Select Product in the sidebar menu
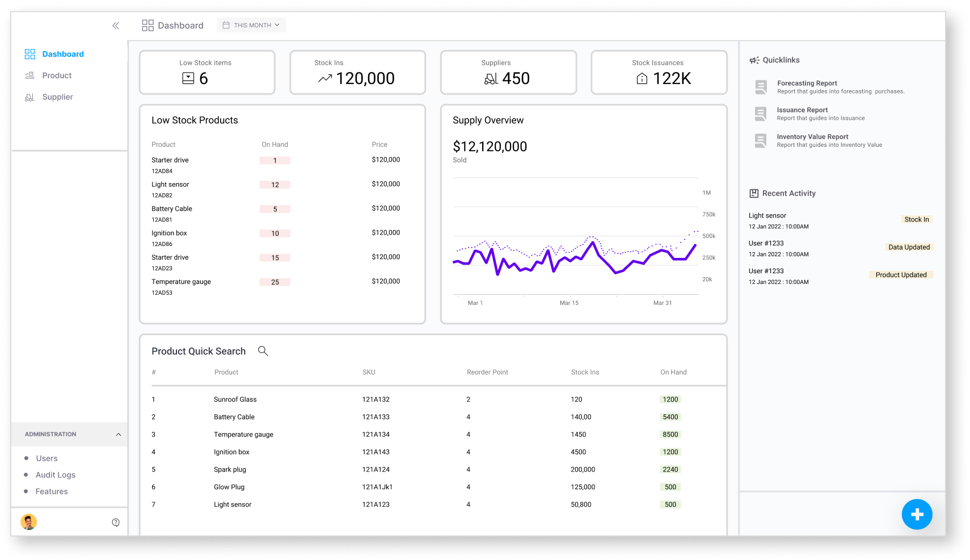This screenshot has width=970, height=560. click(57, 75)
